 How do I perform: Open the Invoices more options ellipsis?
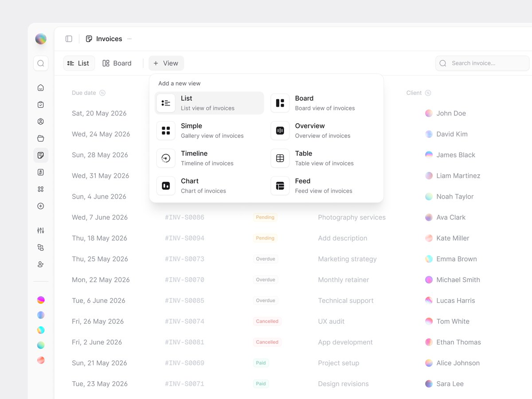point(129,39)
